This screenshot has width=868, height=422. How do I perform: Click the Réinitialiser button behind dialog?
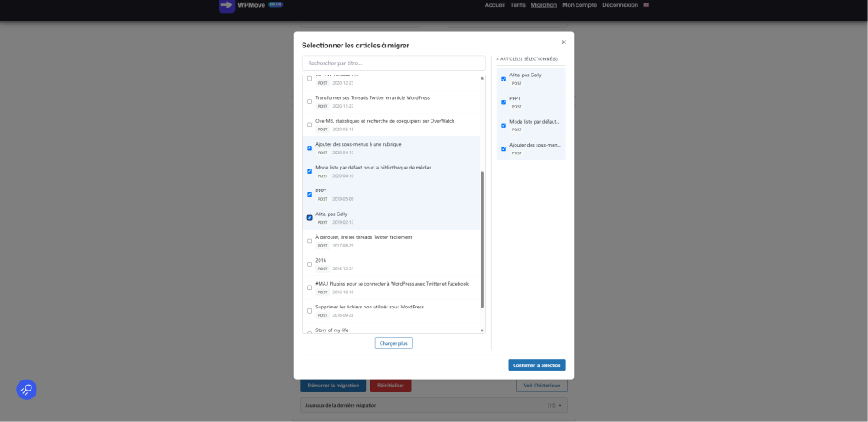391,386
